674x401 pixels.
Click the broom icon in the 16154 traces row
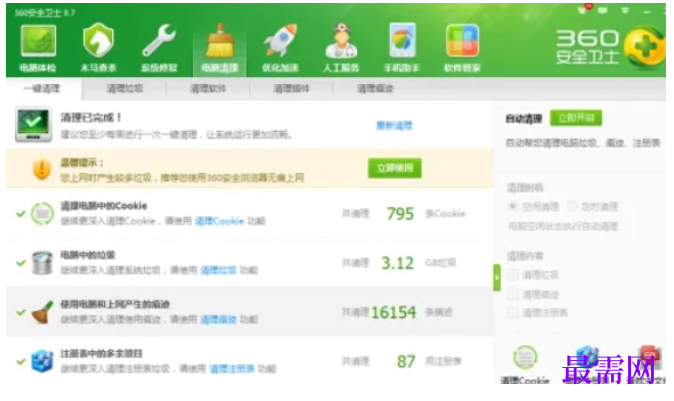(42, 312)
